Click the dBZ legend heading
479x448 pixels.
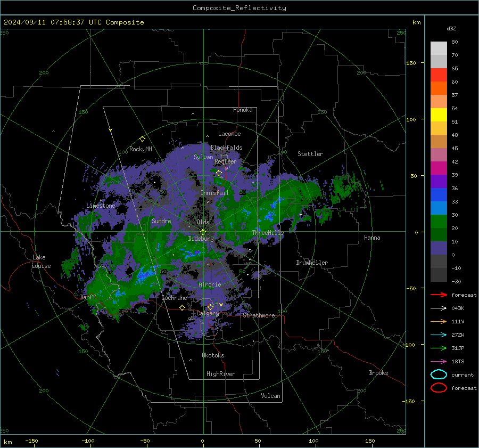451,28
